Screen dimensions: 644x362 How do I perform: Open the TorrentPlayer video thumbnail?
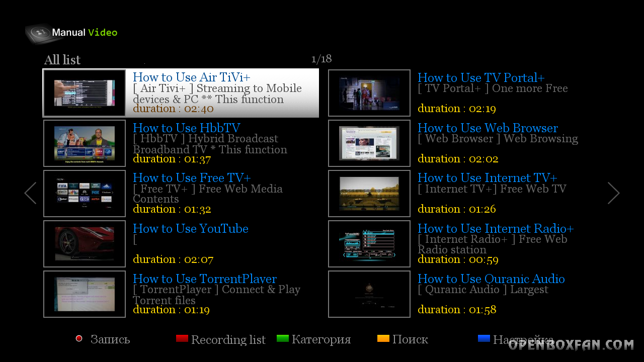[85, 294]
